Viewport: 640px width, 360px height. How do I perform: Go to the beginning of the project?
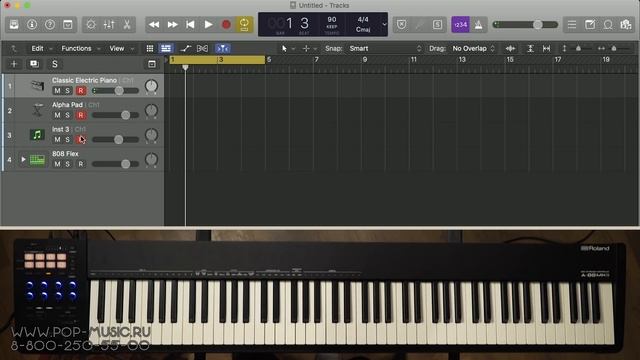pyautogui.click(x=190, y=24)
